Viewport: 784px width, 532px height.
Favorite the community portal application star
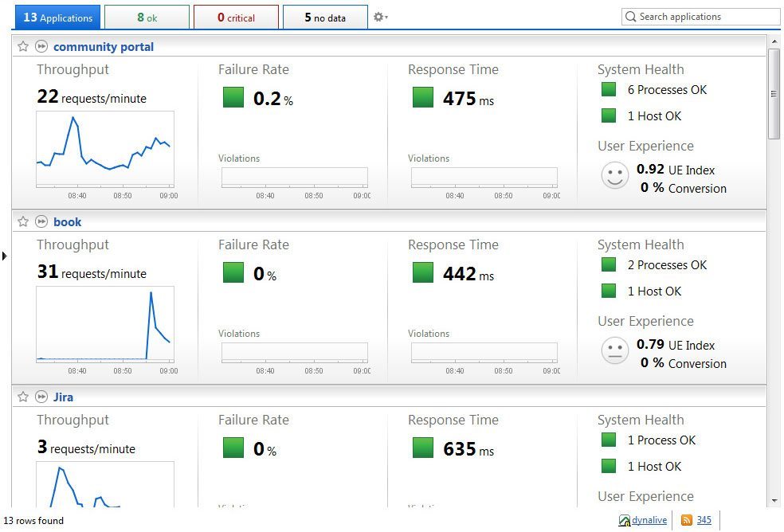click(23, 46)
